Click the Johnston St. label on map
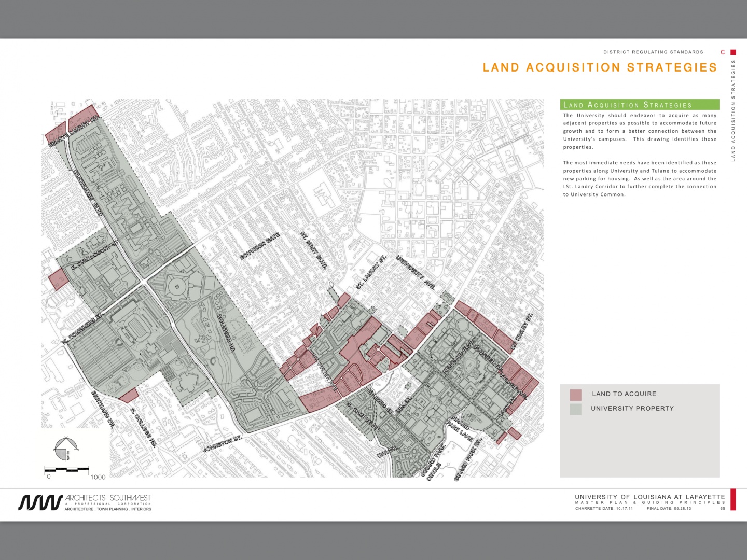This screenshot has height=560, width=747. pyautogui.click(x=223, y=444)
